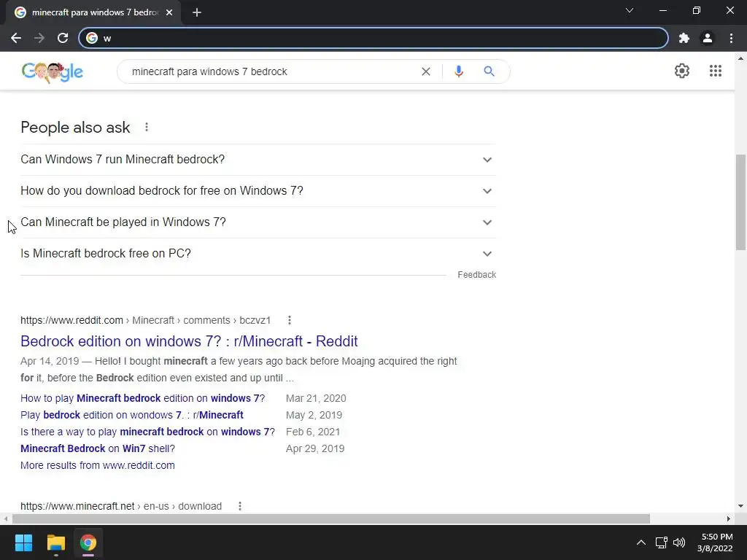Open the Chrome profile avatar icon
Image resolution: width=747 pixels, height=560 pixels.
point(708,38)
